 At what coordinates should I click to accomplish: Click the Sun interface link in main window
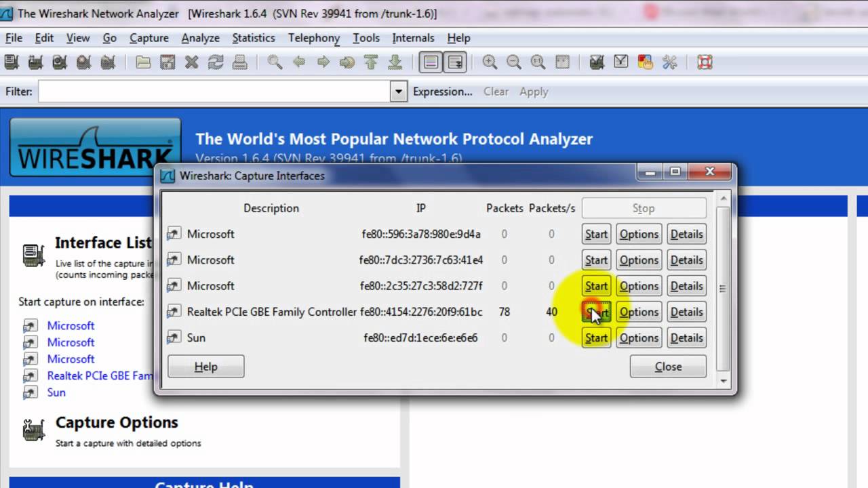pos(56,392)
